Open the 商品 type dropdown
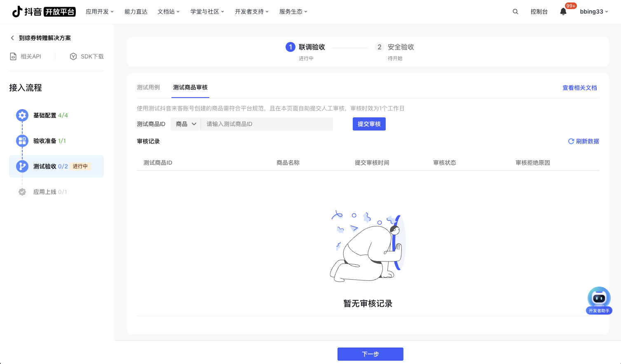This screenshot has height=364, width=621. point(186,124)
